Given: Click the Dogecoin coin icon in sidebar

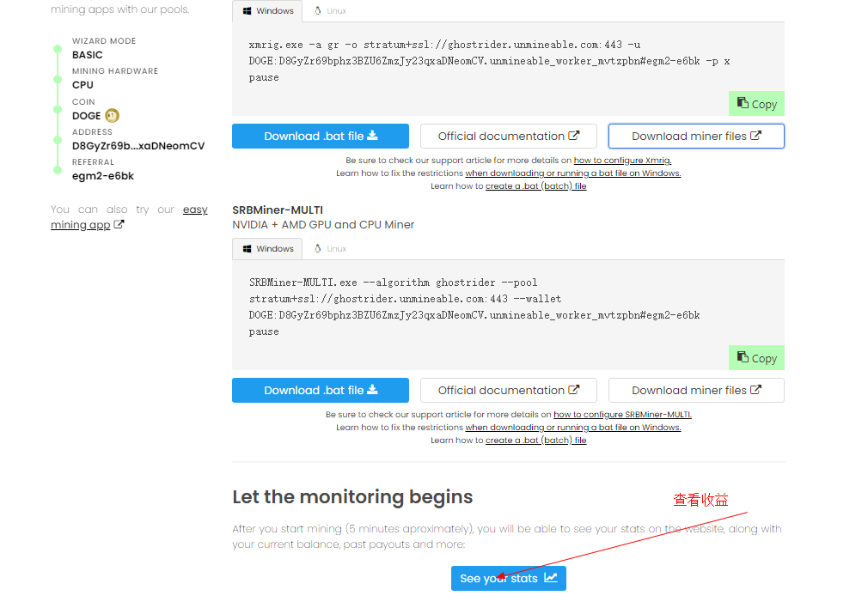Looking at the screenshot, I should point(112,116).
